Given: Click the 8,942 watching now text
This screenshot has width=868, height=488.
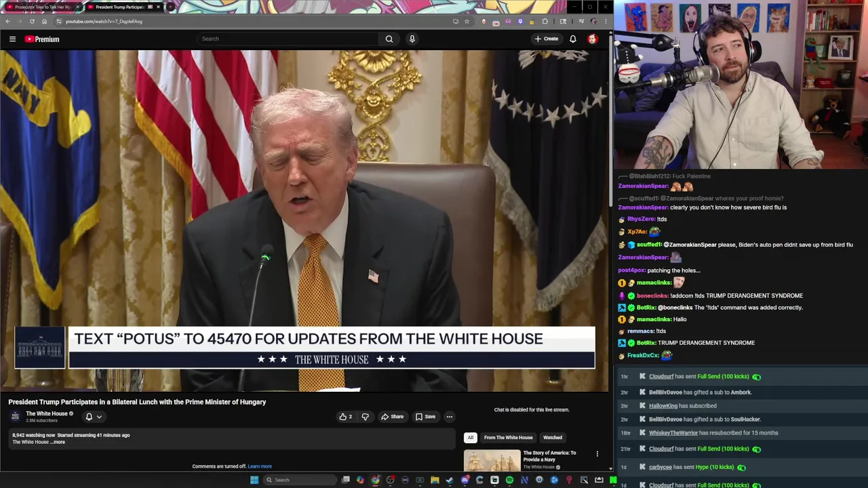Looking at the screenshot, I should coord(33,435).
